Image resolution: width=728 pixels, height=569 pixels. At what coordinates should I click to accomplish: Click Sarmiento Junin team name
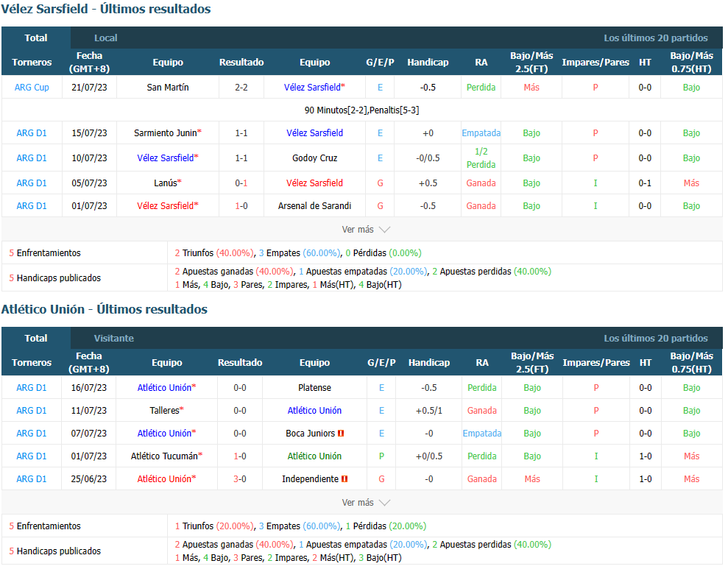[x=166, y=133]
